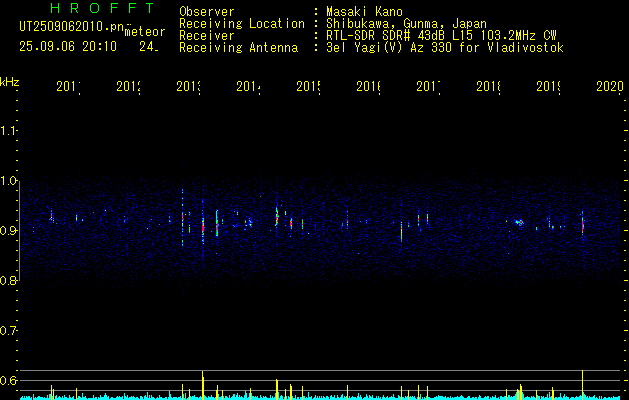Click the tallest yellow intensity peak nearest the 2020 label
This screenshot has width=629, height=400.
[582, 384]
